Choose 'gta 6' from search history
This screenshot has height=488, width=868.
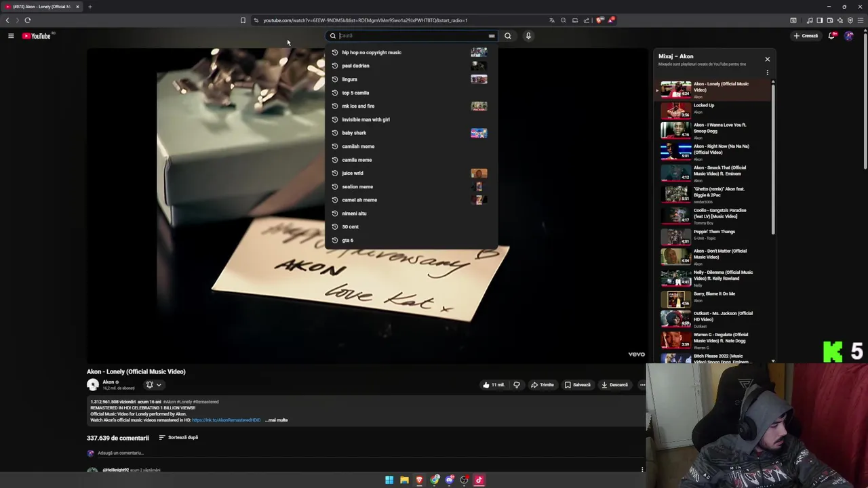click(x=412, y=240)
